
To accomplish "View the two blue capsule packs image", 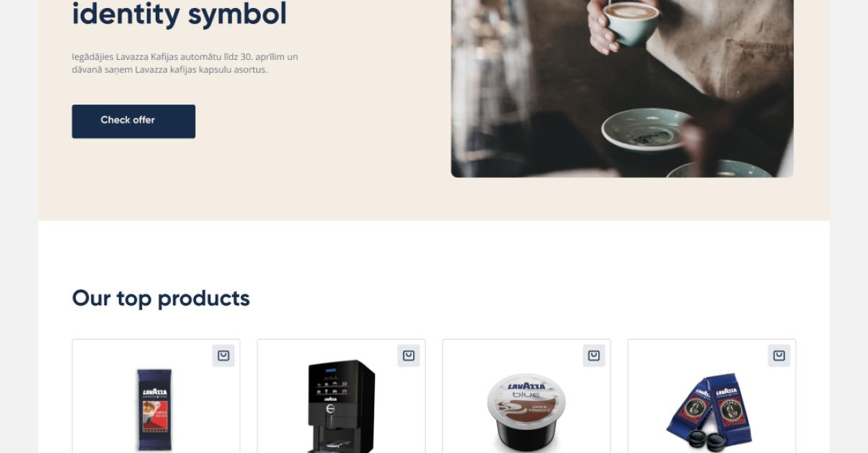I will [x=710, y=410].
